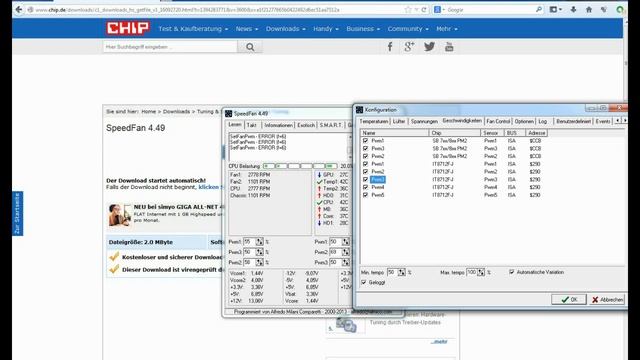Image resolution: width=640 pixels, height=360 pixels.
Task: Follow the Downloads breadcrumb link
Action: point(176,111)
